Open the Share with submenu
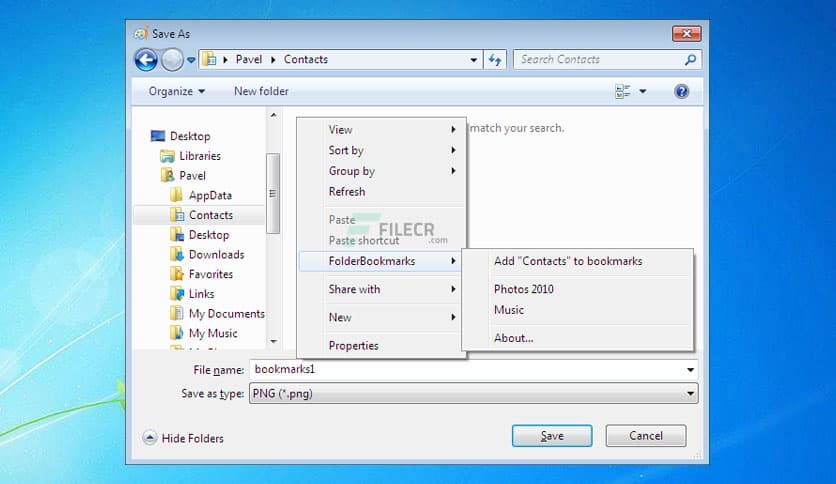The image size is (836, 484). (382, 289)
